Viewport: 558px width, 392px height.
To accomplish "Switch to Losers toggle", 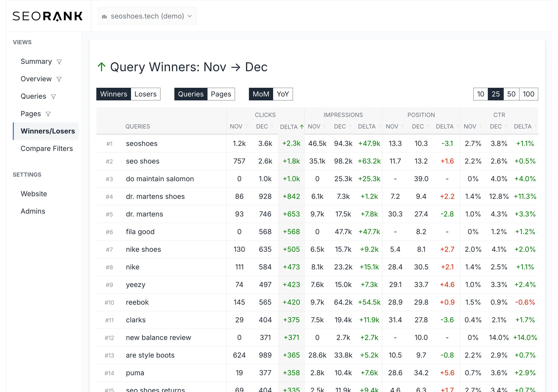I will 145,94.
